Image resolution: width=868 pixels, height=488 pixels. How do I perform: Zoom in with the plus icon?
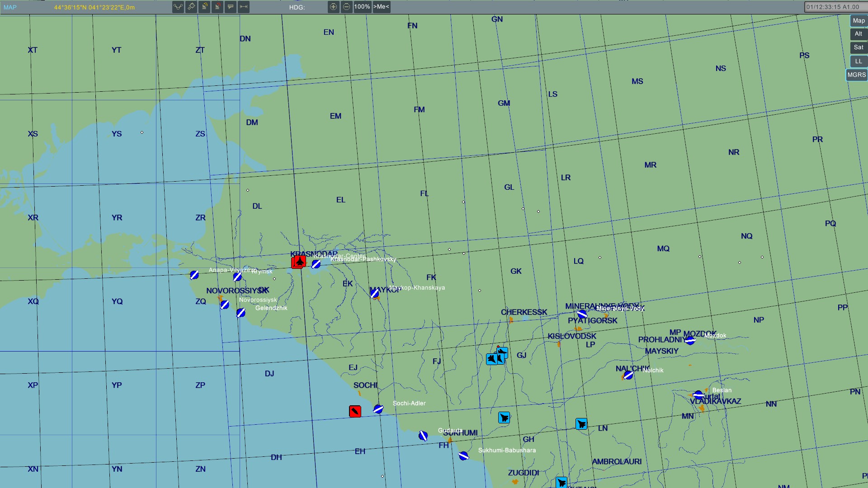coord(333,7)
